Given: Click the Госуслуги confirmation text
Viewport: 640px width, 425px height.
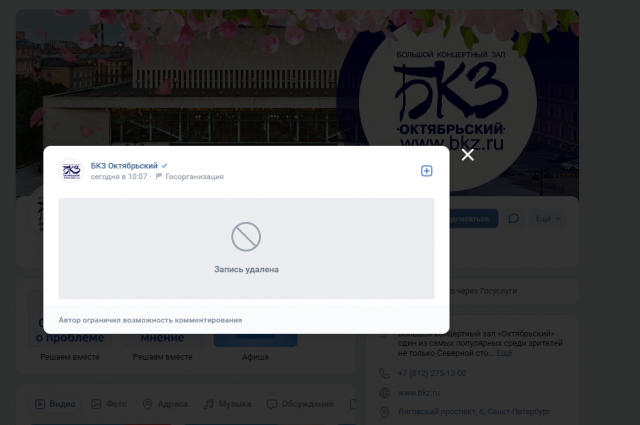Looking at the screenshot, I should pos(483,291).
